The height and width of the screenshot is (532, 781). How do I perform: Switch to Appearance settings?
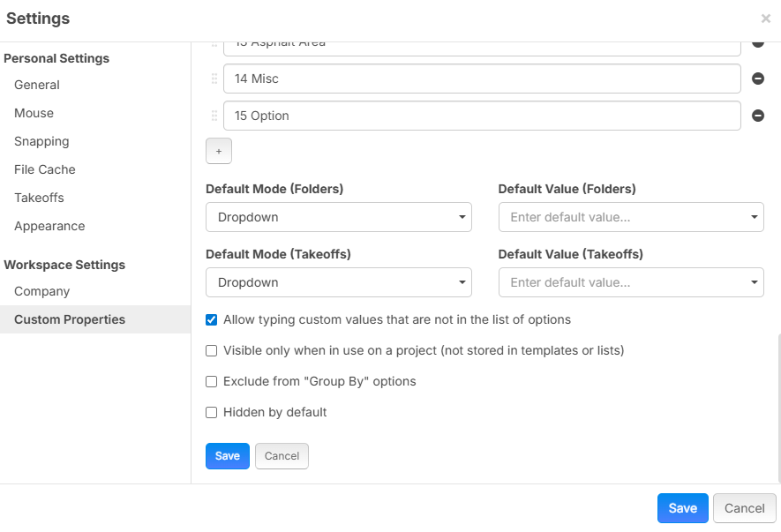49,226
